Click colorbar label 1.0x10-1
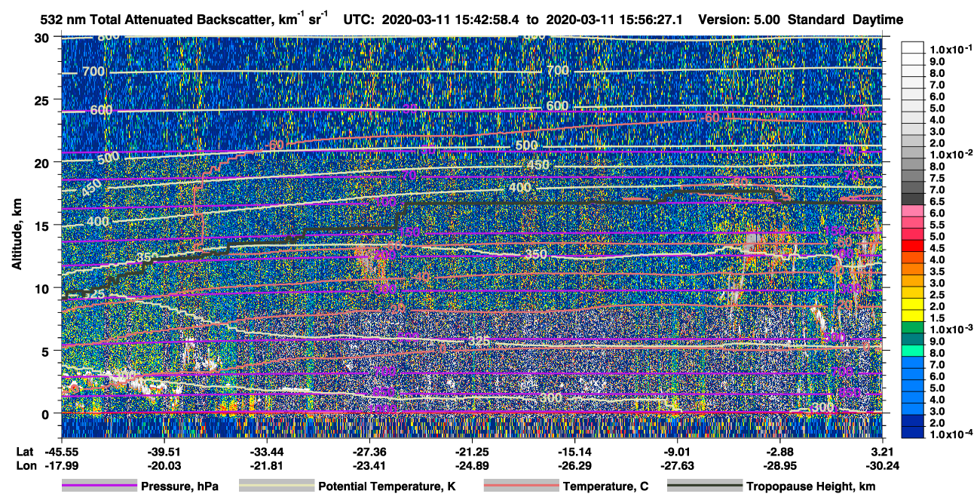Viewport: 980px width, 503px height. (x=952, y=49)
